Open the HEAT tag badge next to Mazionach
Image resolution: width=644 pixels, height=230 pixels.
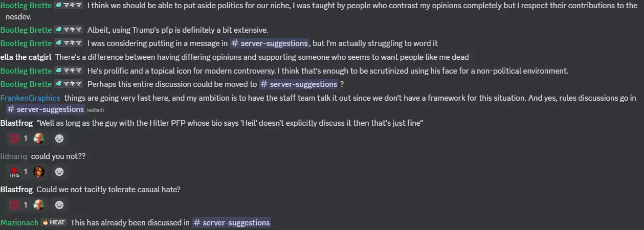tap(54, 222)
